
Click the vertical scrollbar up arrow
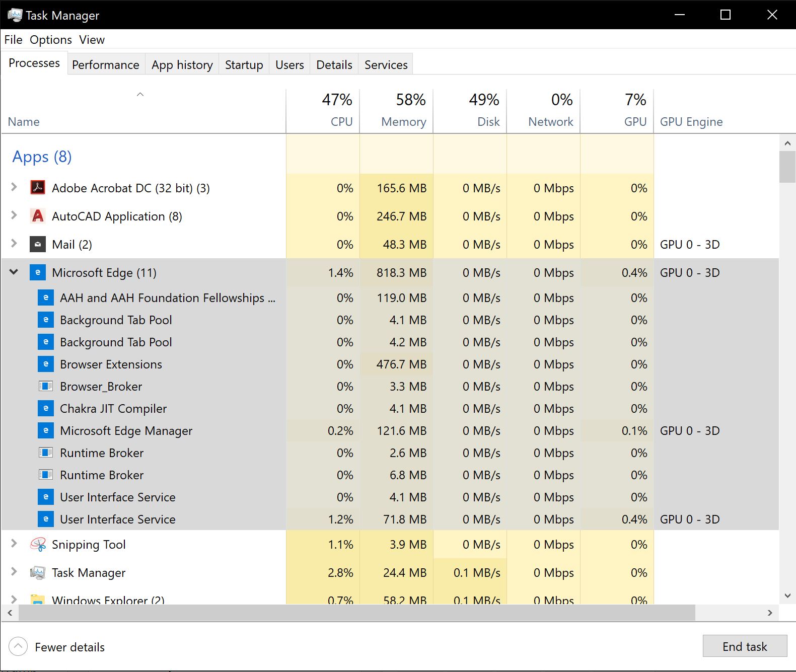[787, 143]
